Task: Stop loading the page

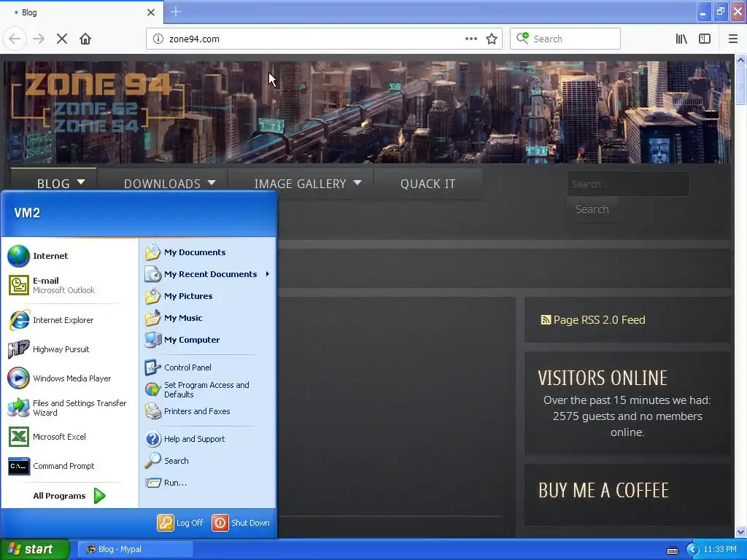Action: (x=62, y=39)
